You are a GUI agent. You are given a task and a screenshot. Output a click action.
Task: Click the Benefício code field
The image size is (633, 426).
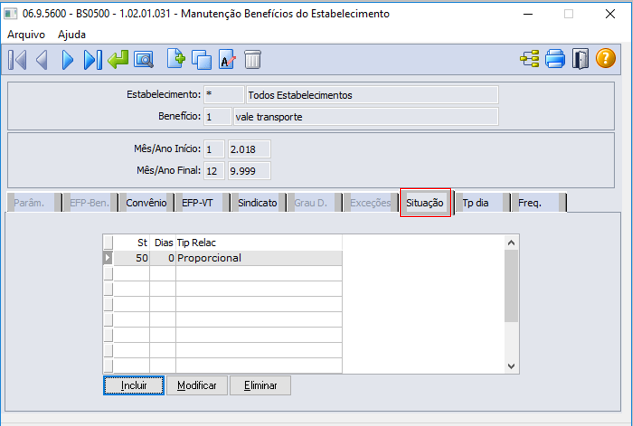point(217,117)
